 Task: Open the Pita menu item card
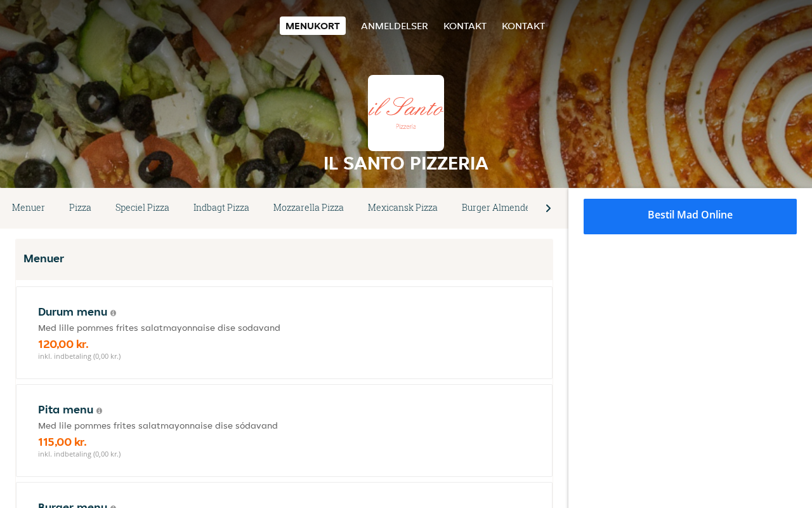coord(284,431)
